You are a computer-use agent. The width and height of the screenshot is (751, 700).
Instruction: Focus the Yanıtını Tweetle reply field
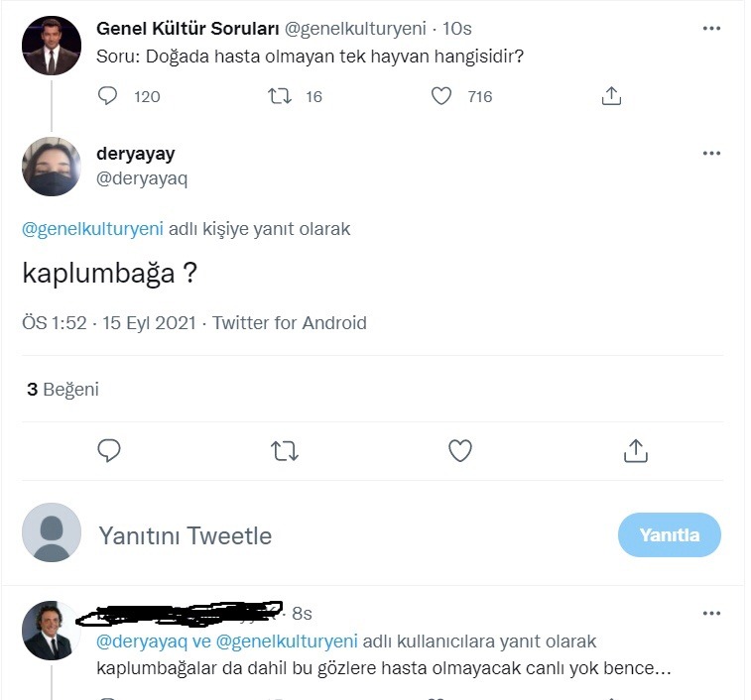pos(298,536)
